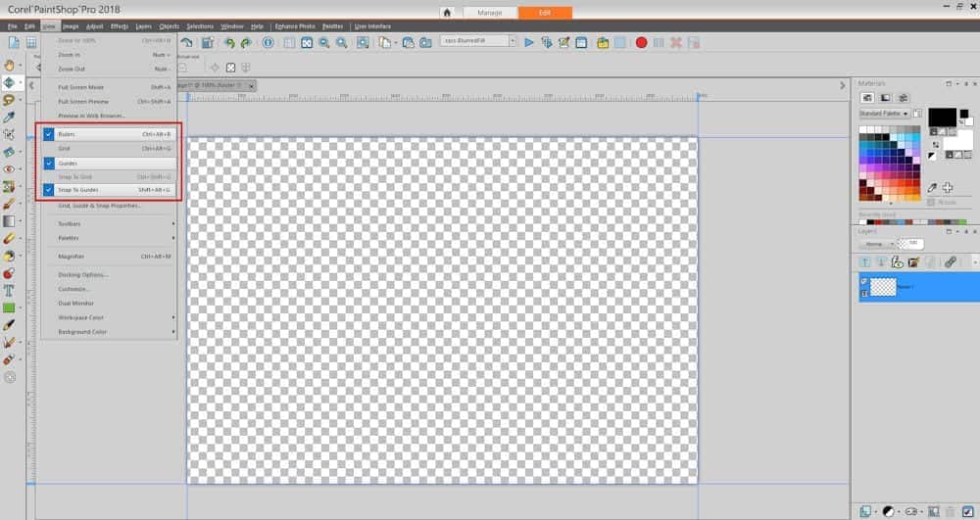The height and width of the screenshot is (520, 980).
Task: Click the layer link chain icon
Action: click(x=950, y=262)
